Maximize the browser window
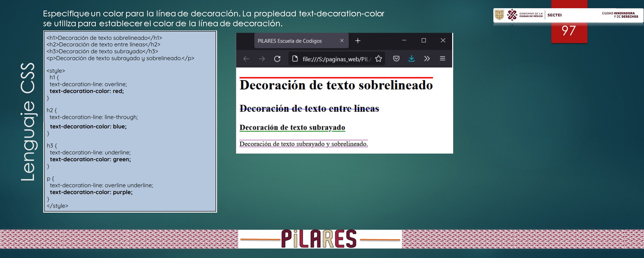The image size is (644, 258). (424, 40)
